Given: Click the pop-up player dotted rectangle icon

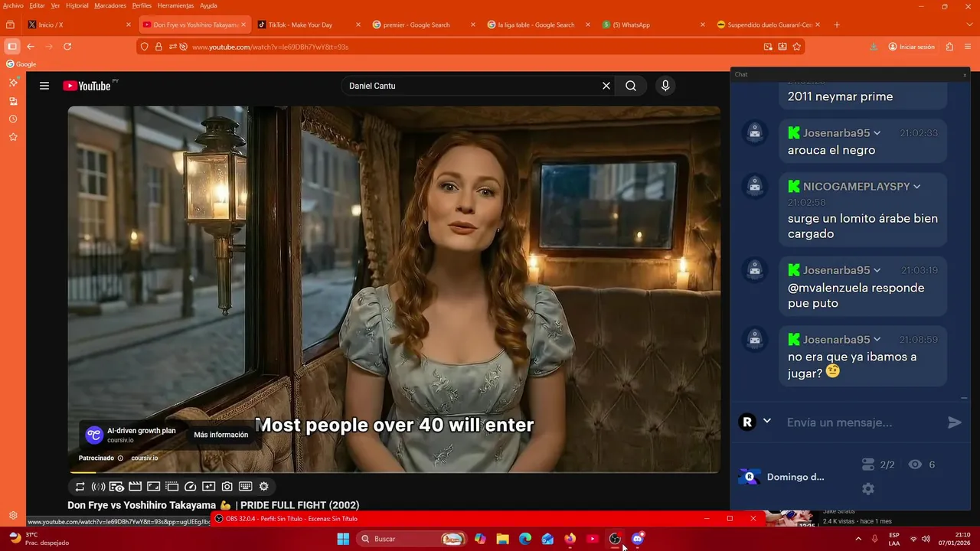Looking at the screenshot, I should [x=171, y=487].
